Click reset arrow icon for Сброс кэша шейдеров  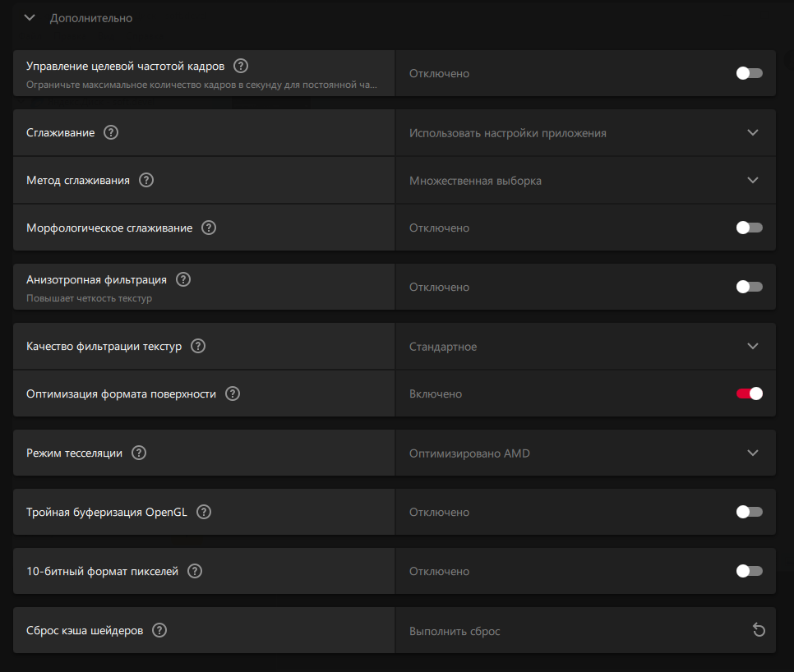(759, 631)
